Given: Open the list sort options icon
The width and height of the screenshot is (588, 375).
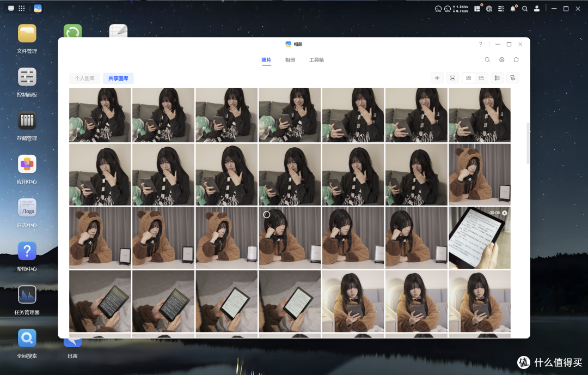Looking at the screenshot, I should [x=497, y=78].
